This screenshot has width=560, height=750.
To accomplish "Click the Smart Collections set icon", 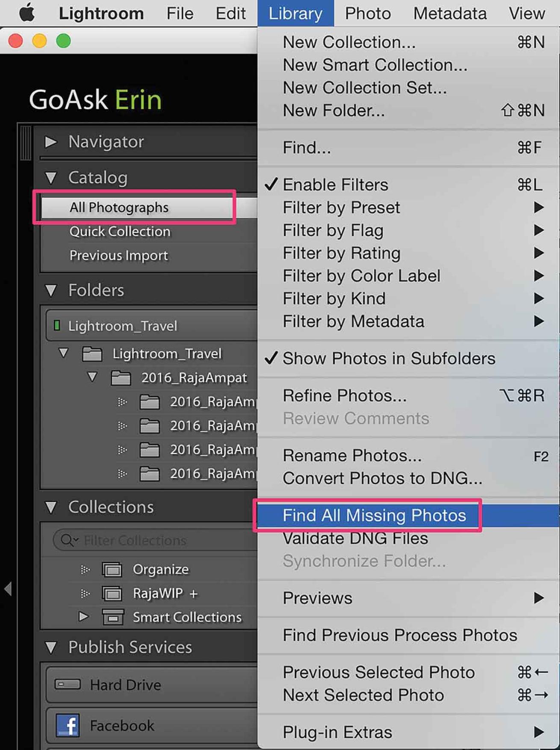I will pyautogui.click(x=113, y=617).
